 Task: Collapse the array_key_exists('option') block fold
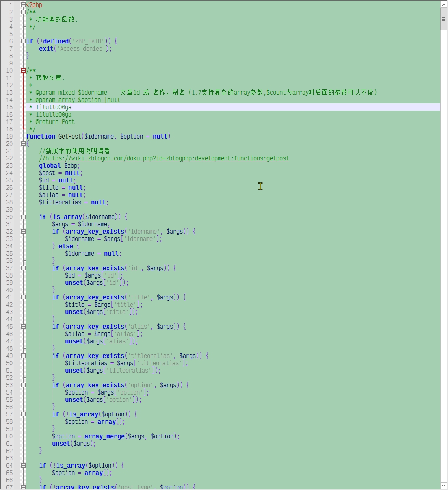point(23,385)
